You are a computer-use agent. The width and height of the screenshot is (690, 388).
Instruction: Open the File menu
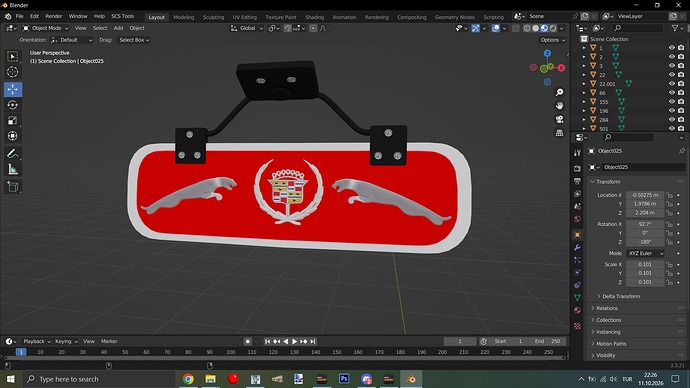point(19,16)
